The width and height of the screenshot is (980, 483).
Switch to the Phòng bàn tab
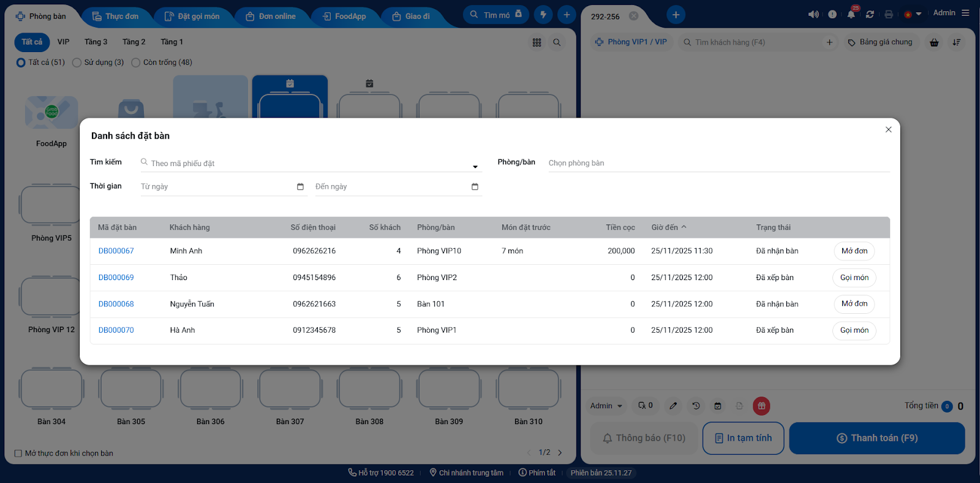[x=41, y=17]
